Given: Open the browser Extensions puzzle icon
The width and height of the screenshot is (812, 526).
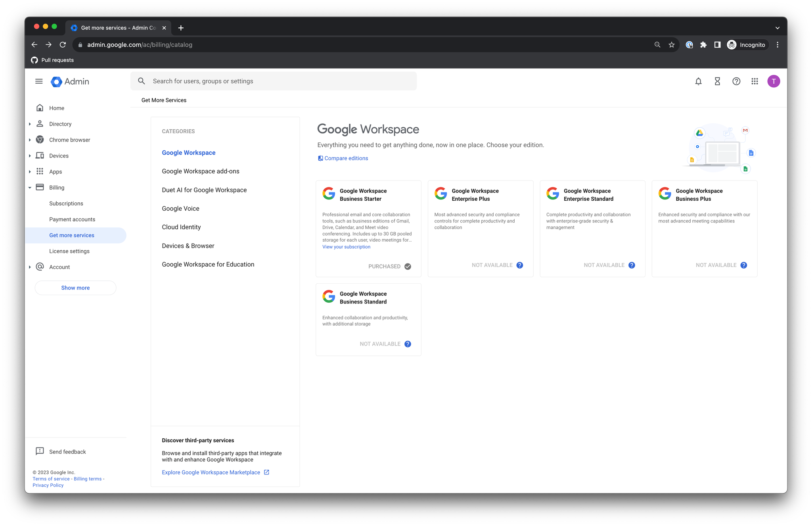Looking at the screenshot, I should [703, 45].
